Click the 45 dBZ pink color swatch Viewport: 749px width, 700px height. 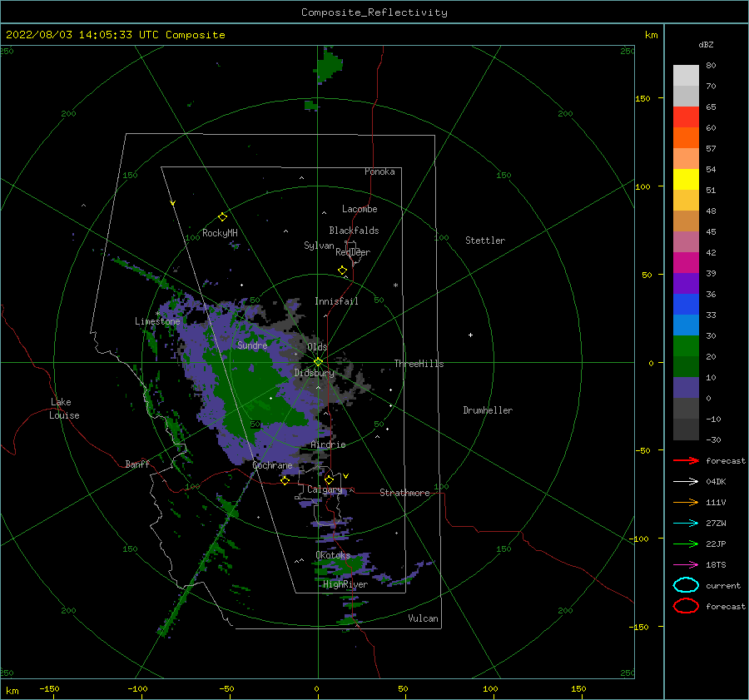click(x=686, y=241)
